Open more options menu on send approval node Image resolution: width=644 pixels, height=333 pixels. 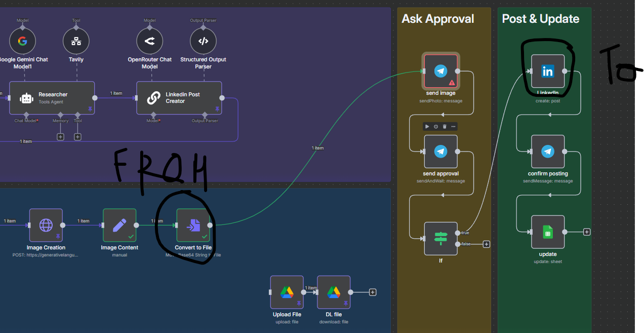click(x=453, y=126)
